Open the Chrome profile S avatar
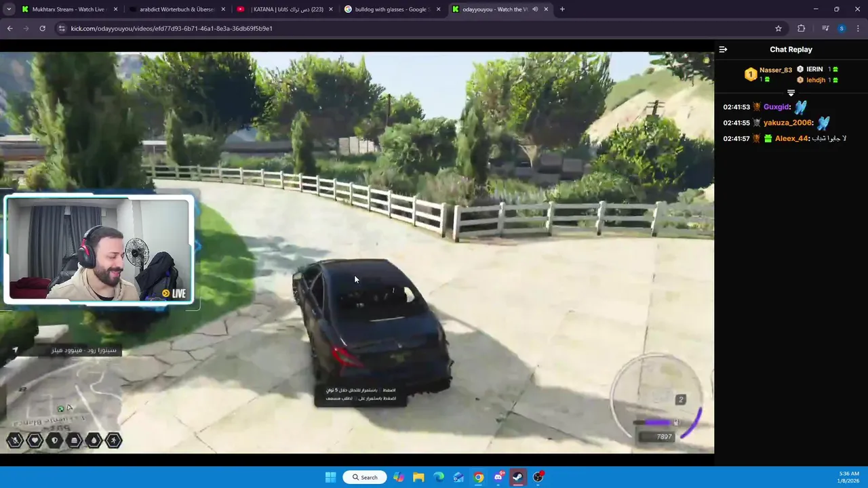This screenshot has width=868, height=488. click(842, 28)
